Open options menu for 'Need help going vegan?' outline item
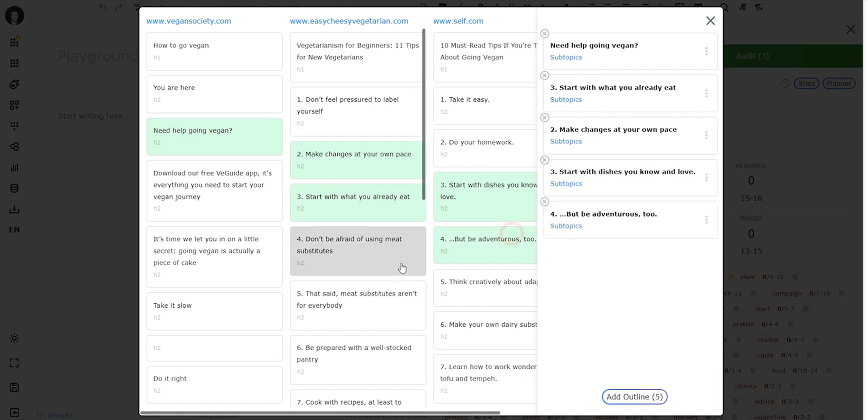 click(706, 51)
